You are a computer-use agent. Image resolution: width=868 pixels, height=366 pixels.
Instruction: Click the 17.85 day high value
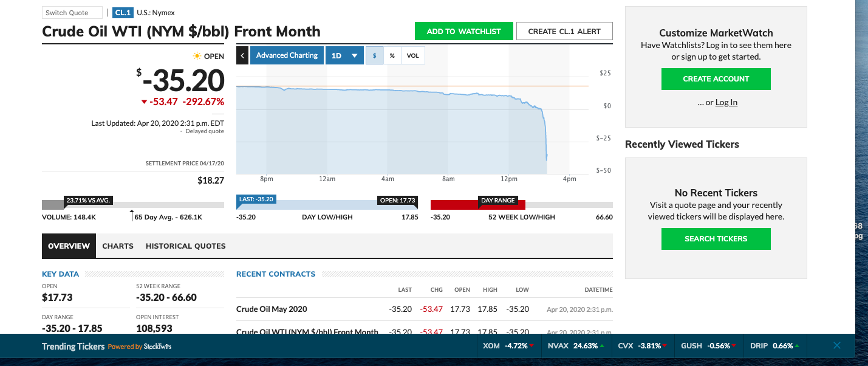pos(410,217)
